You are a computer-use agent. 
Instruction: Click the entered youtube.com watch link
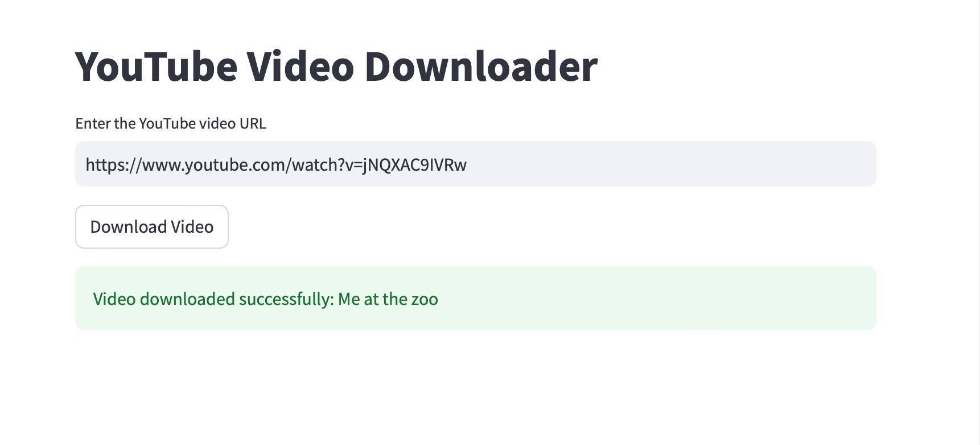[277, 165]
